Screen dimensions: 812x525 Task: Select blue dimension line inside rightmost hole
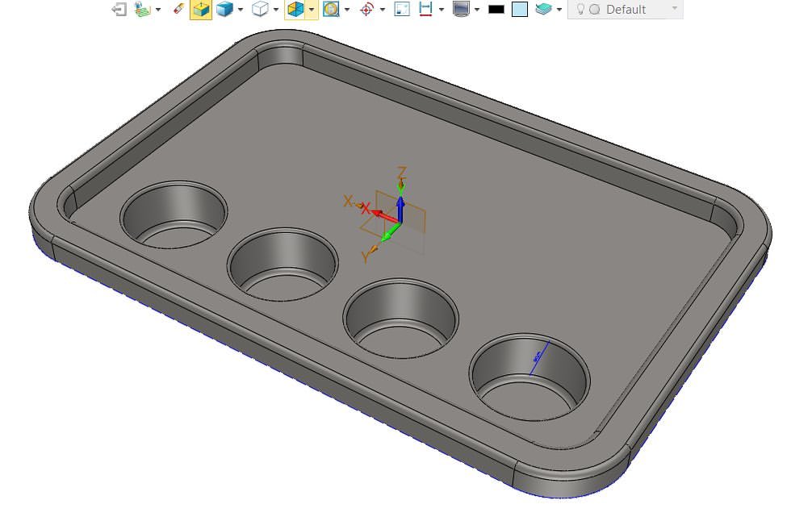pyautogui.click(x=539, y=357)
